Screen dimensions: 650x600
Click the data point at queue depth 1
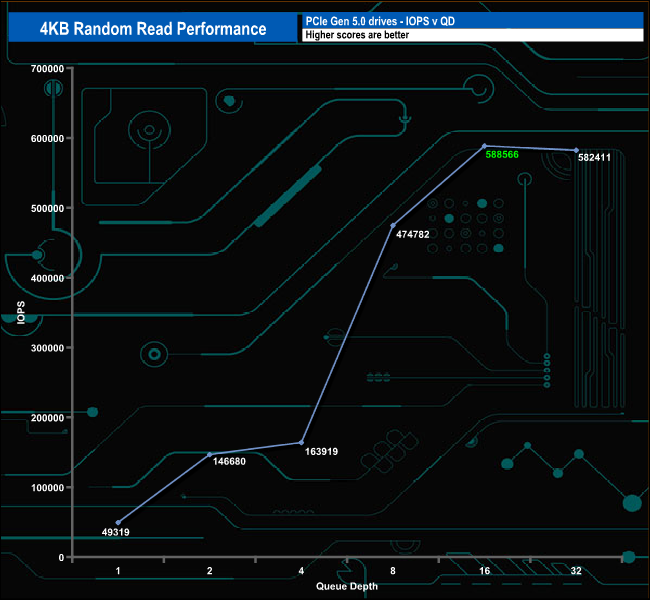118,522
